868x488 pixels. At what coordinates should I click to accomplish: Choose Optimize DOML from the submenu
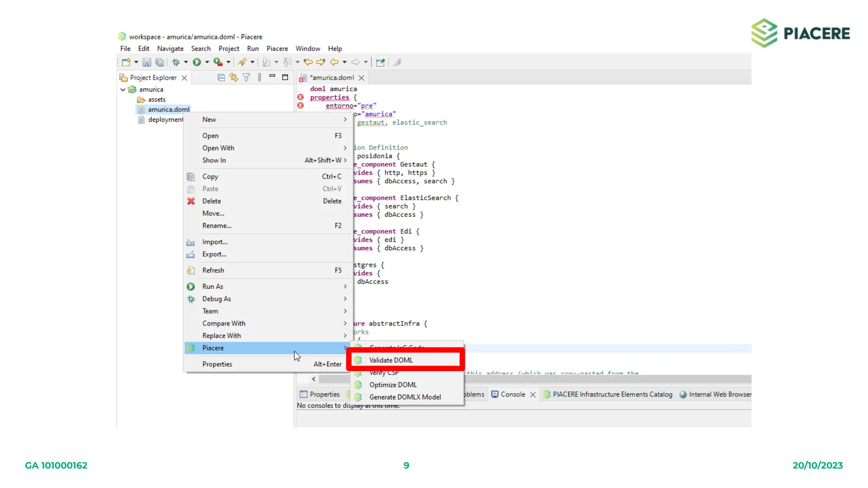[393, 385]
